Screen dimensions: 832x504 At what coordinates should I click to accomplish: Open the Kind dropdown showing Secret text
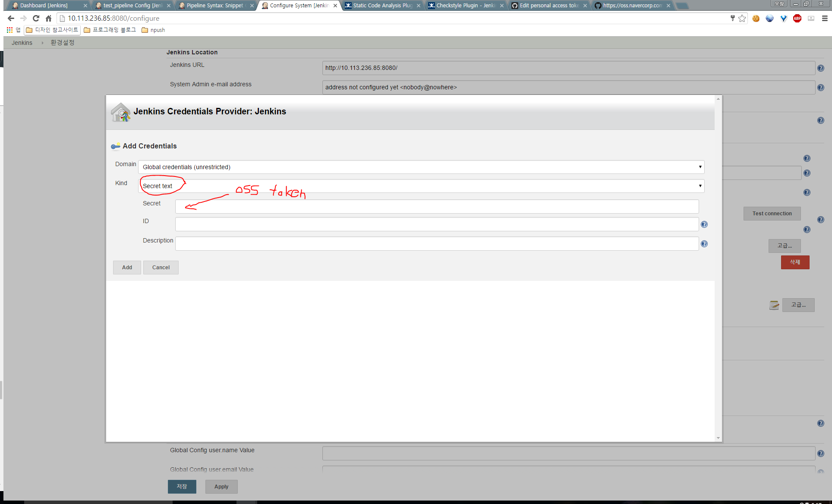(x=421, y=186)
